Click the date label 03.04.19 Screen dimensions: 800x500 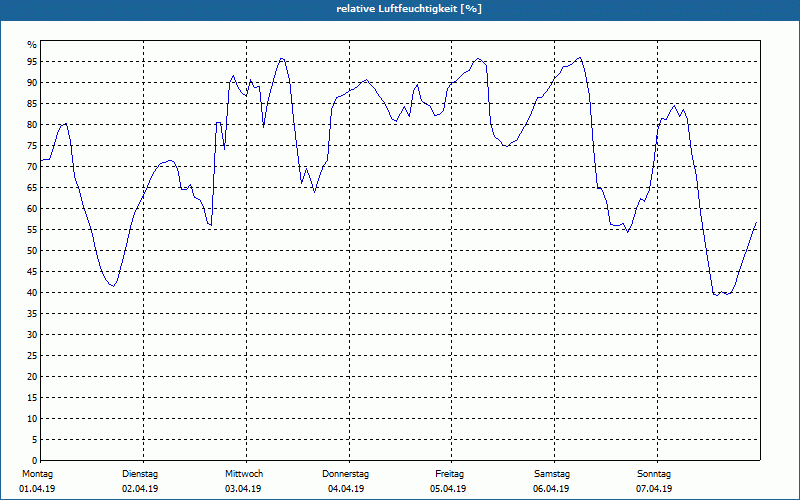coord(243,489)
